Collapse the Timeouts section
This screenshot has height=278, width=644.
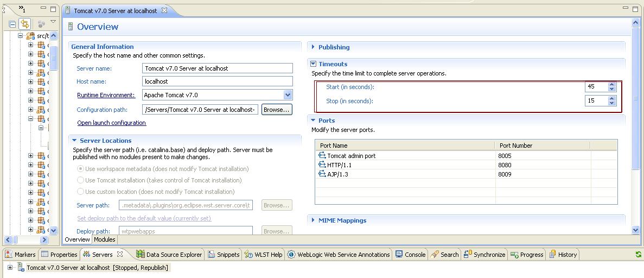pos(313,64)
